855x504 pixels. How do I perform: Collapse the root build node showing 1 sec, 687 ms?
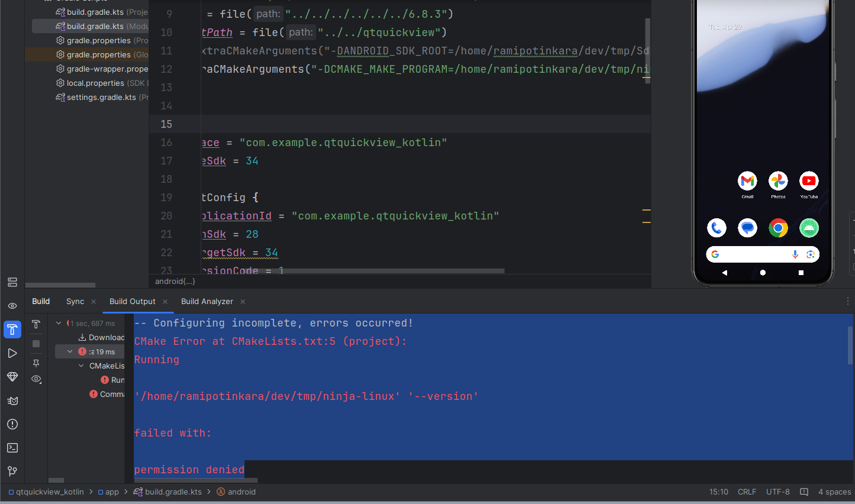click(x=59, y=324)
